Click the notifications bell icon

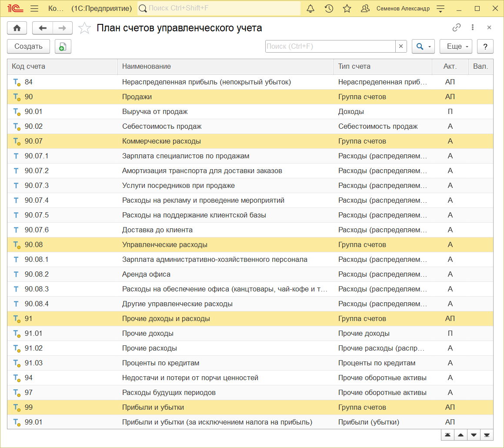coord(310,8)
